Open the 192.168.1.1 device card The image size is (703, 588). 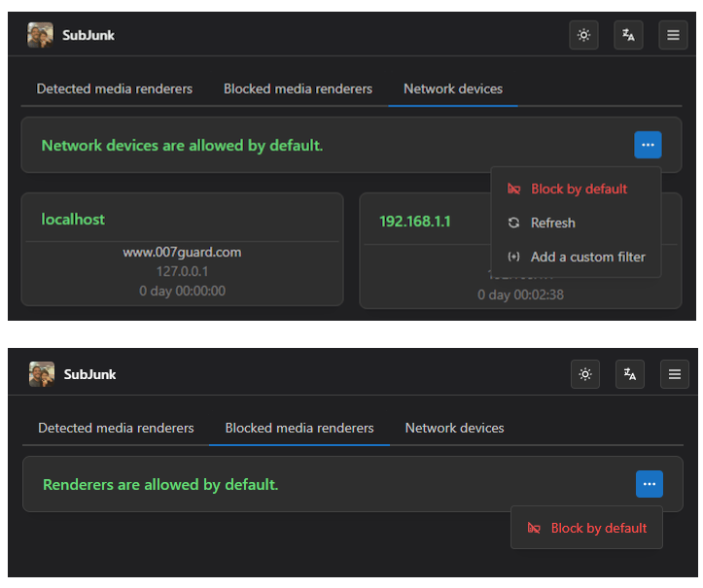[x=415, y=221]
